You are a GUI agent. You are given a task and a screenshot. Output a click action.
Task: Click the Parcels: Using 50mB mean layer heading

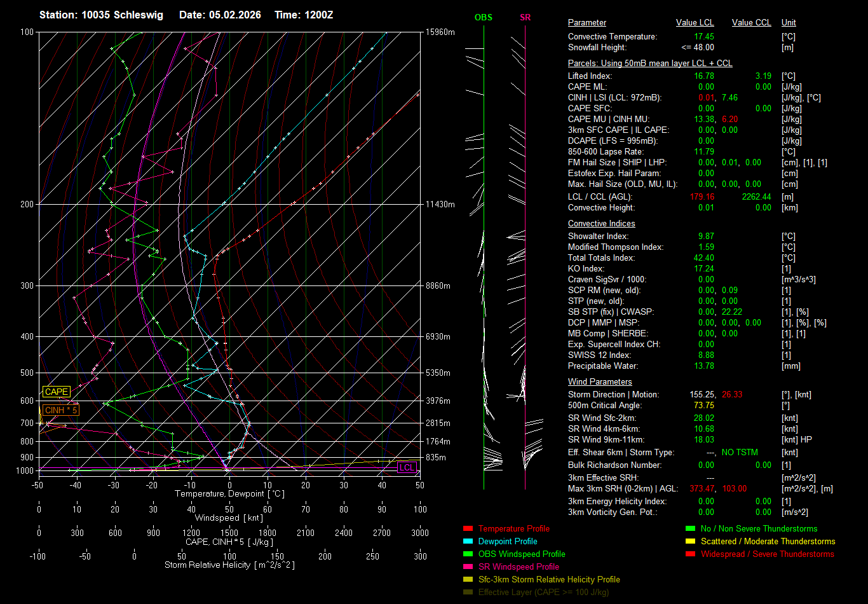649,64
